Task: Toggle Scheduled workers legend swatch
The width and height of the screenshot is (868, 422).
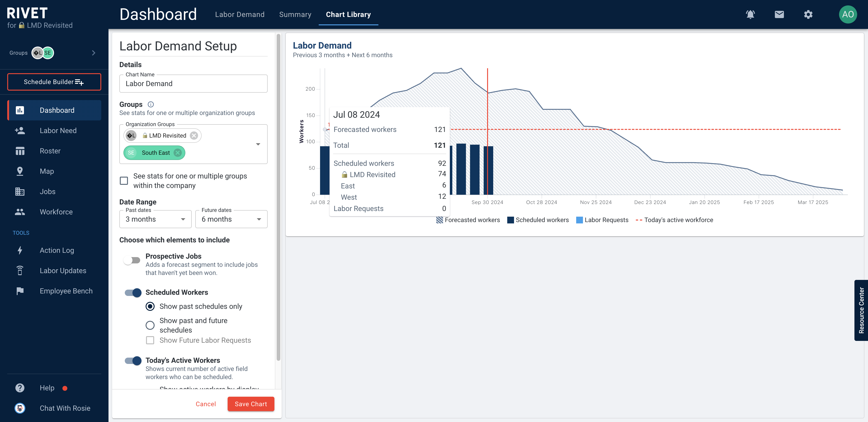Action: point(510,220)
